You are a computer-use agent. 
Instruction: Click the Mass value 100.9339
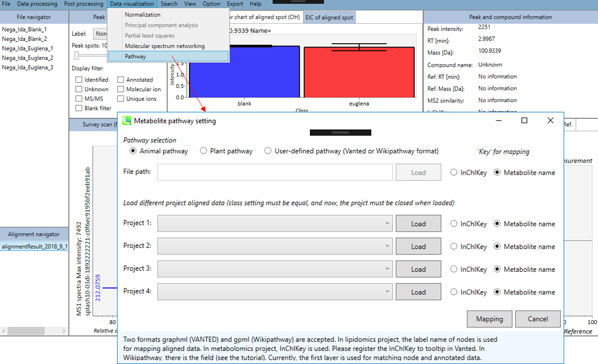pos(490,51)
